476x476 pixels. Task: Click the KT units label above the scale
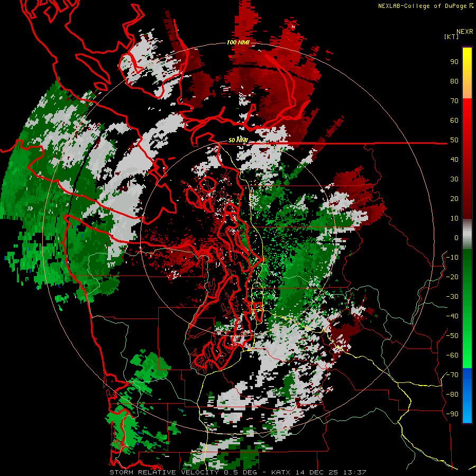[451, 36]
